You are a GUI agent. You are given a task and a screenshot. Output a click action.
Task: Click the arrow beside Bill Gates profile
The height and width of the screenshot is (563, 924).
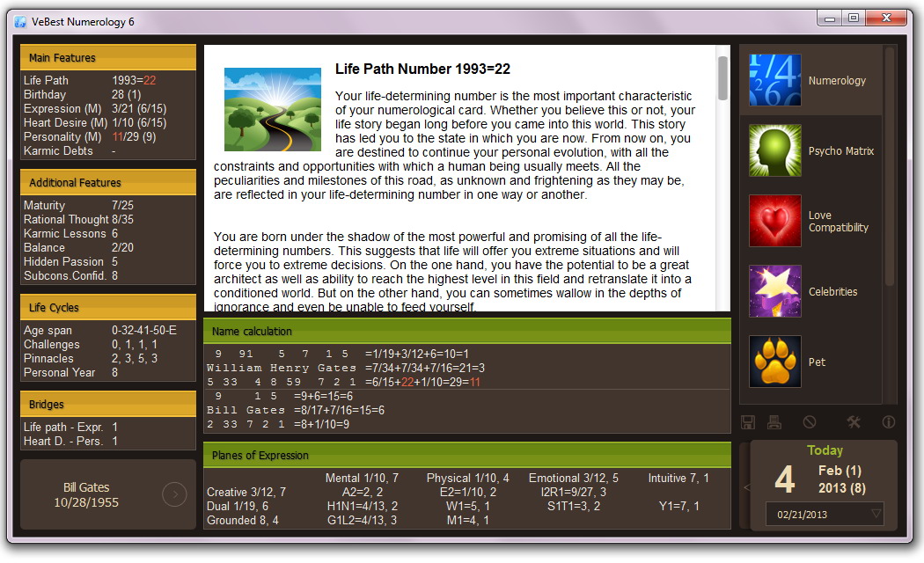point(174,494)
